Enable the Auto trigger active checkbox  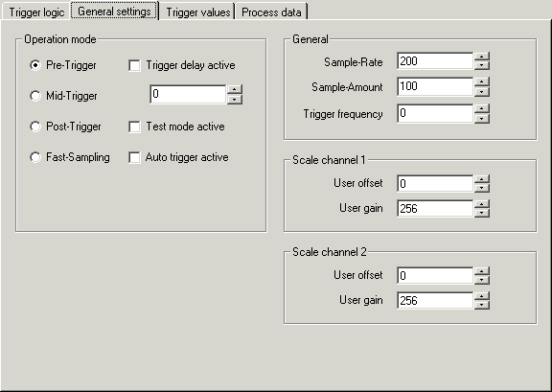tap(134, 157)
